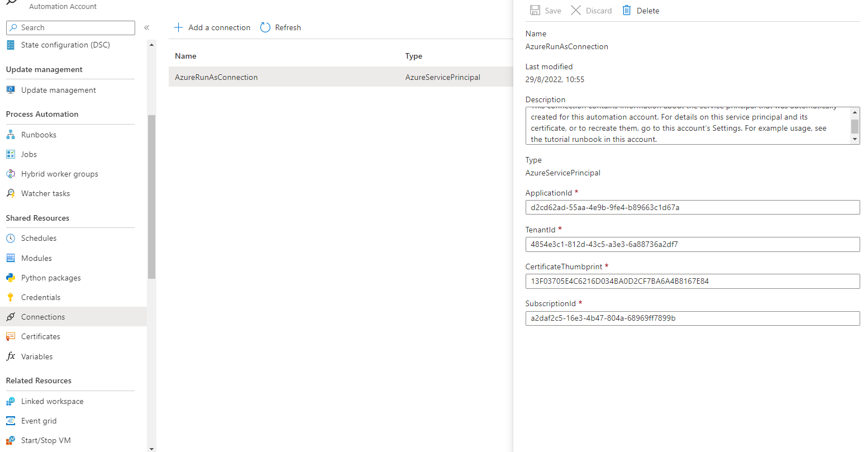Click the Refresh circular arrow icon
The height and width of the screenshot is (452, 868).
pyautogui.click(x=265, y=27)
